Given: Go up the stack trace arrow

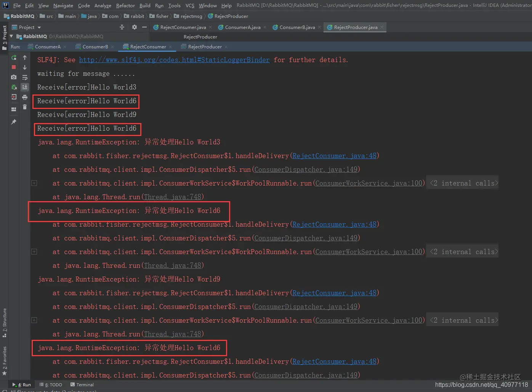Looking at the screenshot, I should [25, 58].
